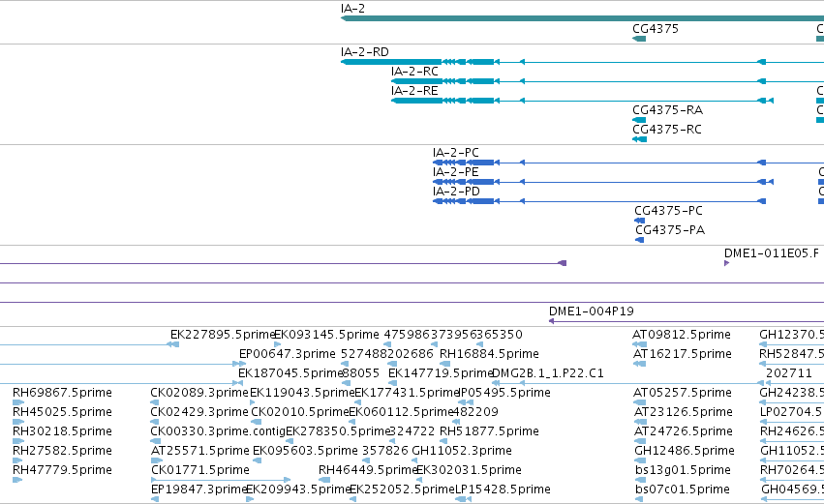Select EST EK209943.5prime
The width and height of the screenshot is (824, 504).
click(x=298, y=490)
